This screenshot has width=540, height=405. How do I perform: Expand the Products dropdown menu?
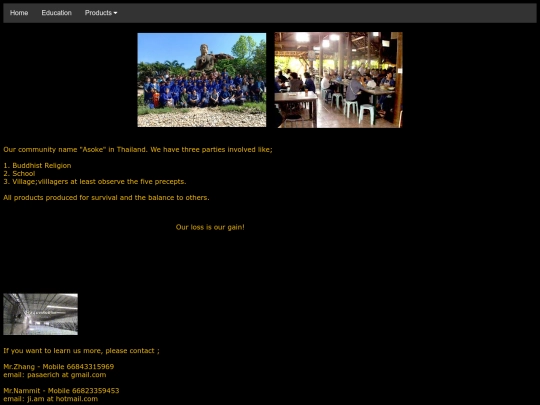[x=101, y=13]
